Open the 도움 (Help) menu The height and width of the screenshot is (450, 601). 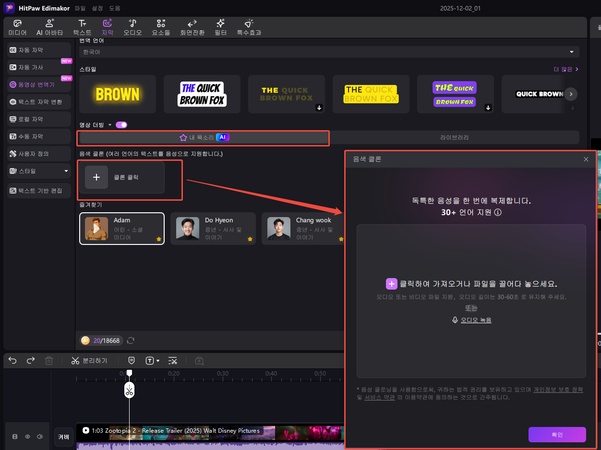[114, 8]
